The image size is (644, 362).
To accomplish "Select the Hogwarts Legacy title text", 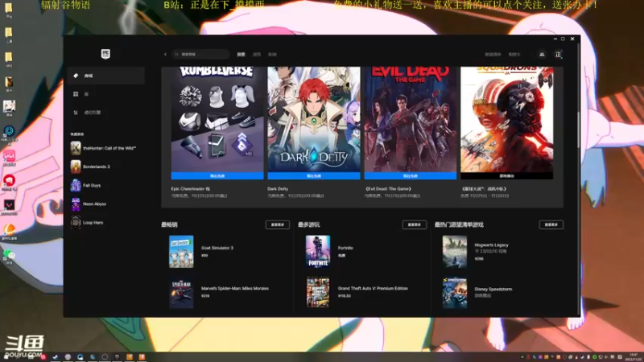I will [491, 245].
